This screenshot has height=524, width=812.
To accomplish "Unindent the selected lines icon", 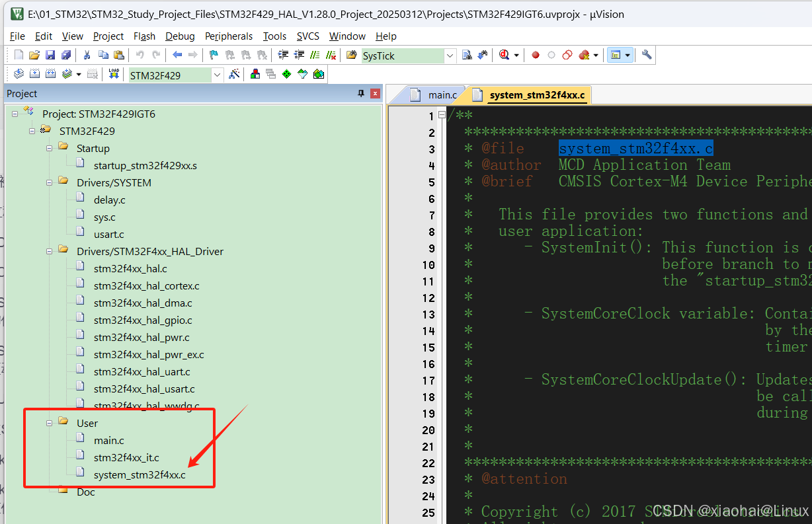I will coord(300,55).
